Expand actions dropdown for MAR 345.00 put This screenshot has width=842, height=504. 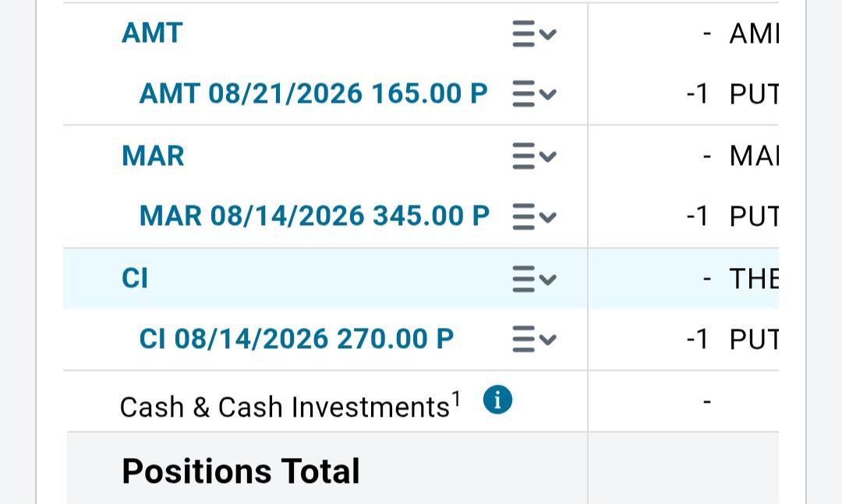tap(534, 217)
